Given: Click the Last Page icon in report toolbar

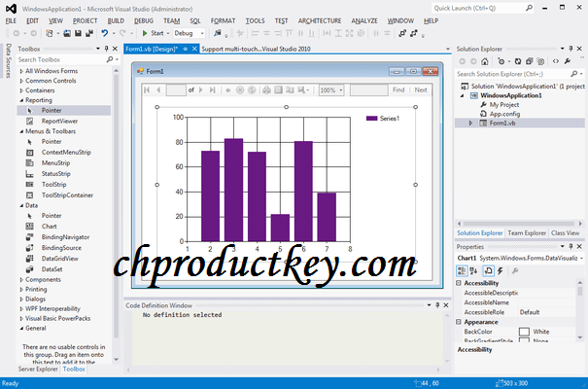Looking at the screenshot, I should 212,90.
